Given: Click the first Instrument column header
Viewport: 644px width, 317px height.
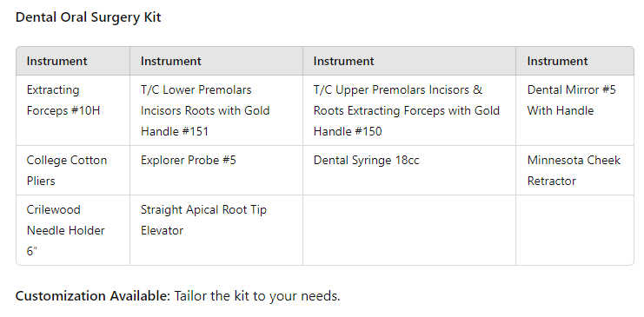Looking at the screenshot, I should pyautogui.click(x=73, y=61).
